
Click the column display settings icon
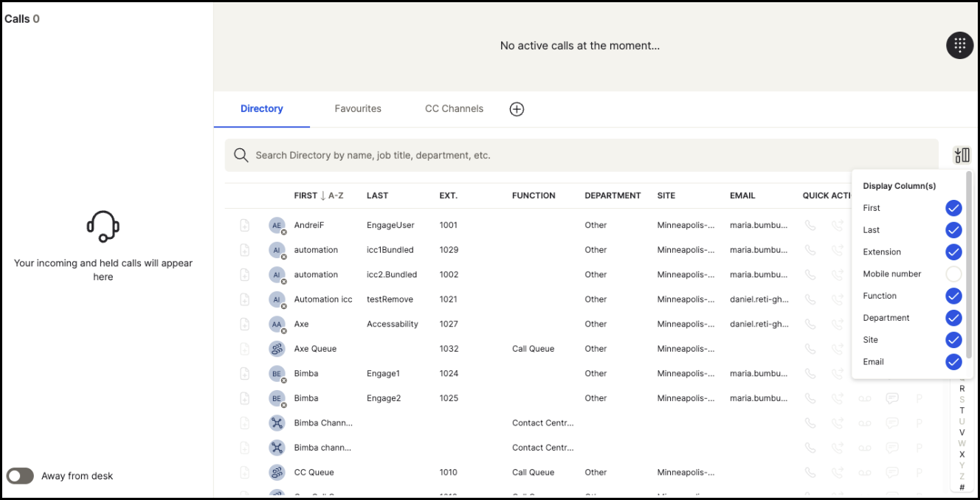962,155
